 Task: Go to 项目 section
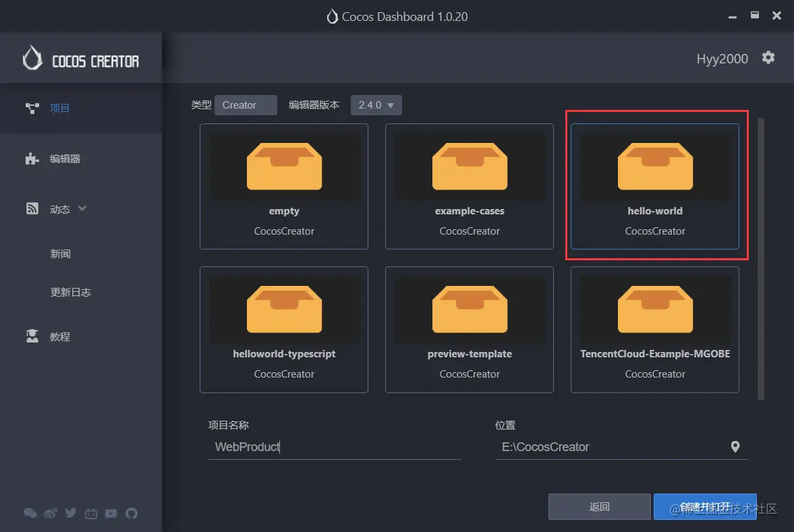[x=60, y=108]
